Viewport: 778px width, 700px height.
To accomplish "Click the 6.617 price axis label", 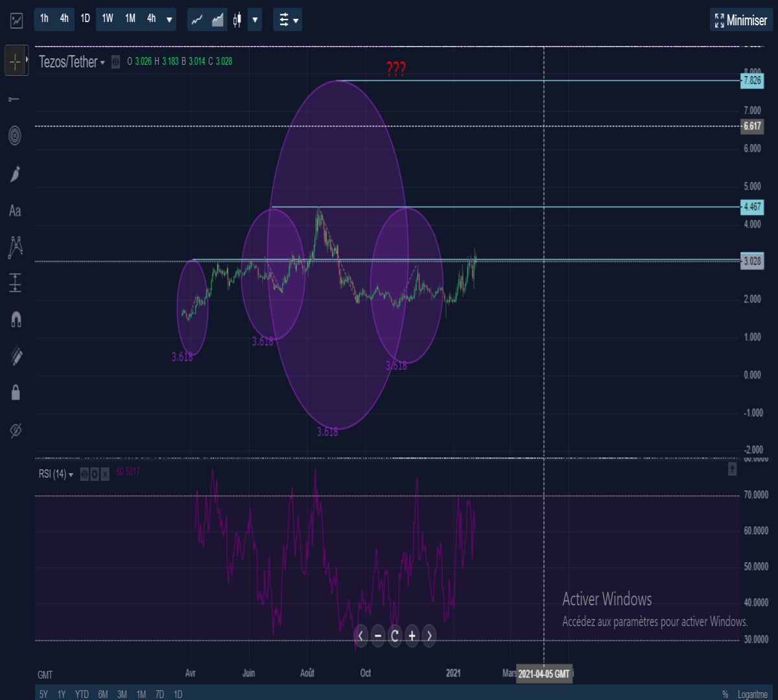I will [752, 126].
